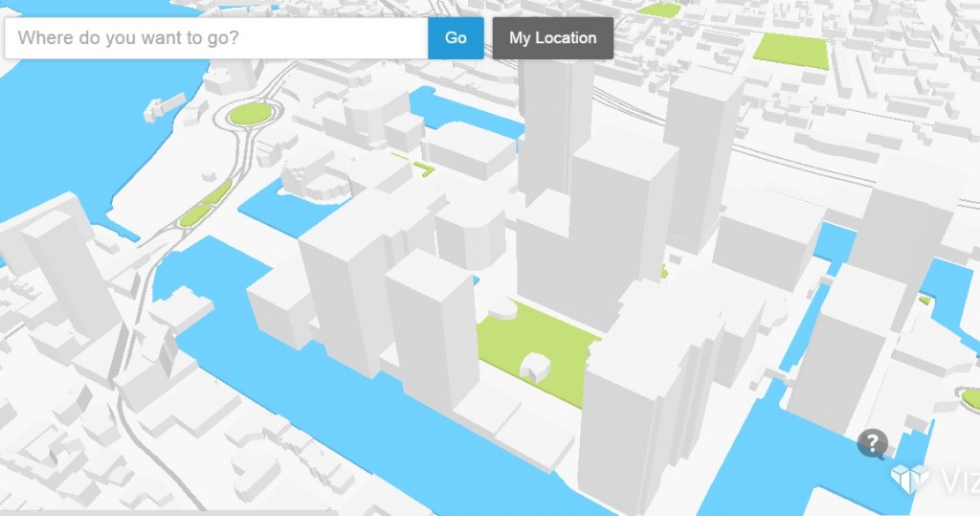This screenshot has height=516, width=980.
Task: Click the My Location button
Action: (552, 38)
